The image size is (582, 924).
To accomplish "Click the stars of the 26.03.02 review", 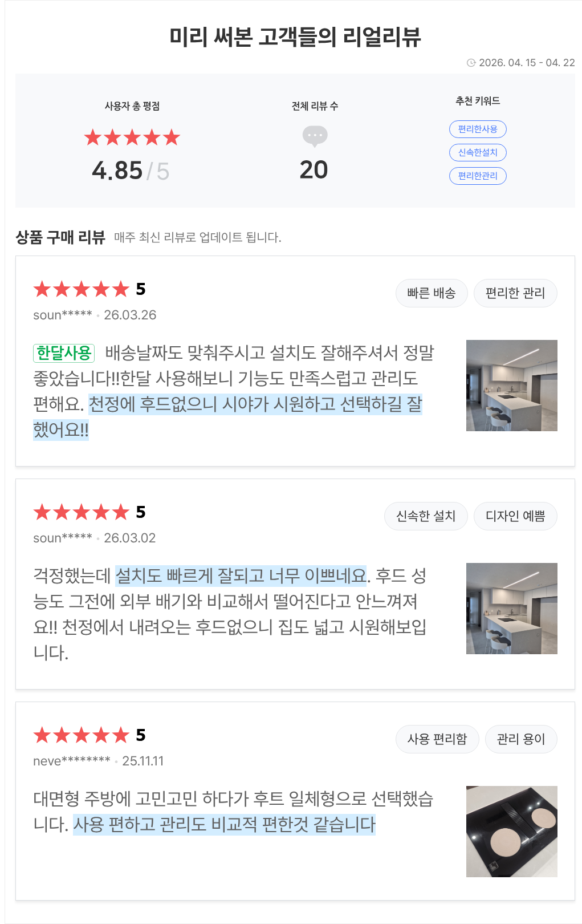I will point(81,512).
